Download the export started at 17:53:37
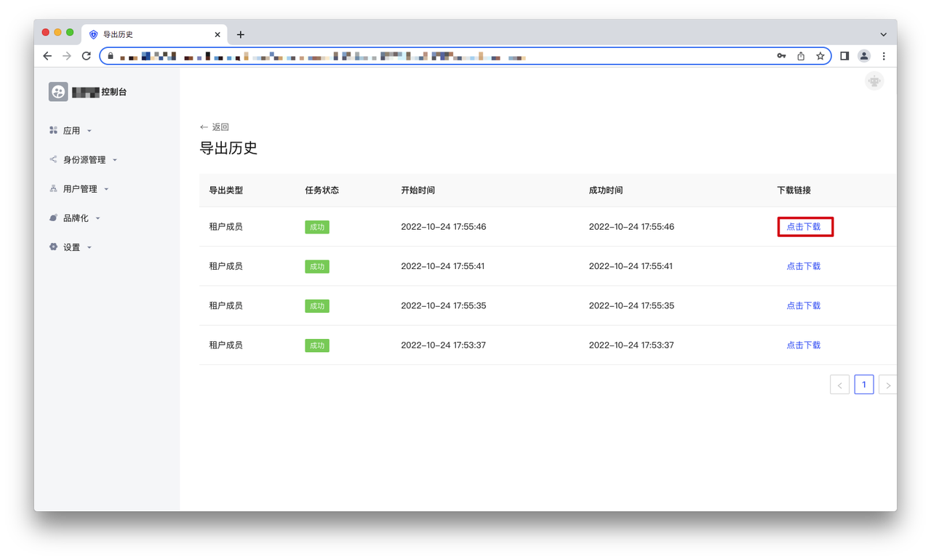 803,345
